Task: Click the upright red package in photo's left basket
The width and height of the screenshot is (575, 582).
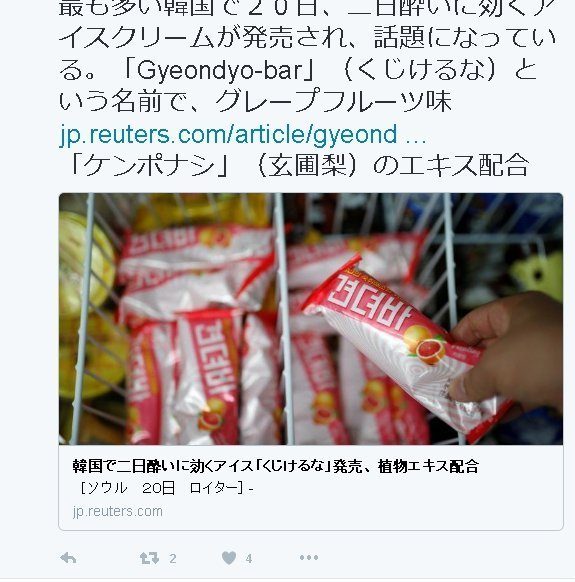Action: (210, 377)
